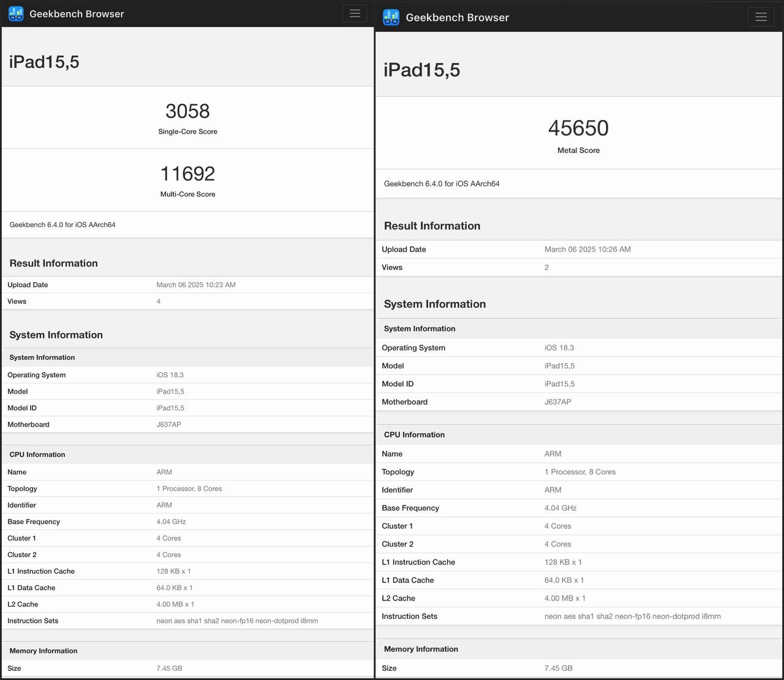Click the Geekbench logo on the Metal result page

[391, 17]
